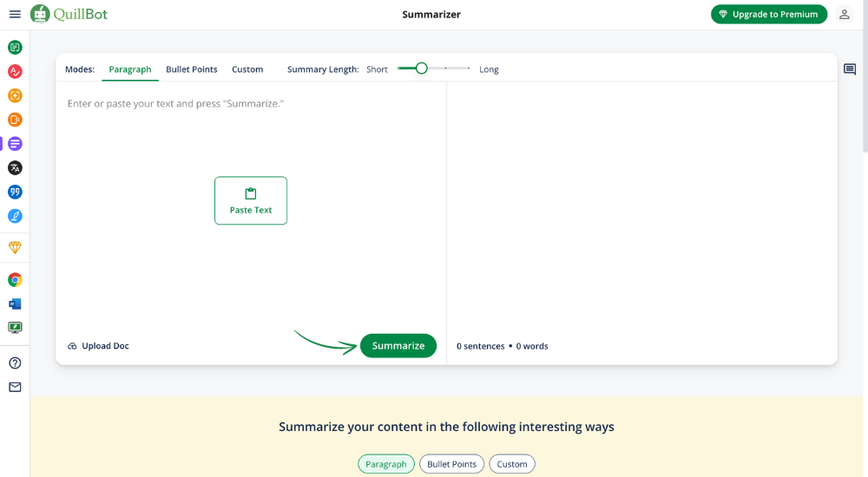The height and width of the screenshot is (477, 868).
Task: Open the user account profile icon
Action: [x=845, y=15]
